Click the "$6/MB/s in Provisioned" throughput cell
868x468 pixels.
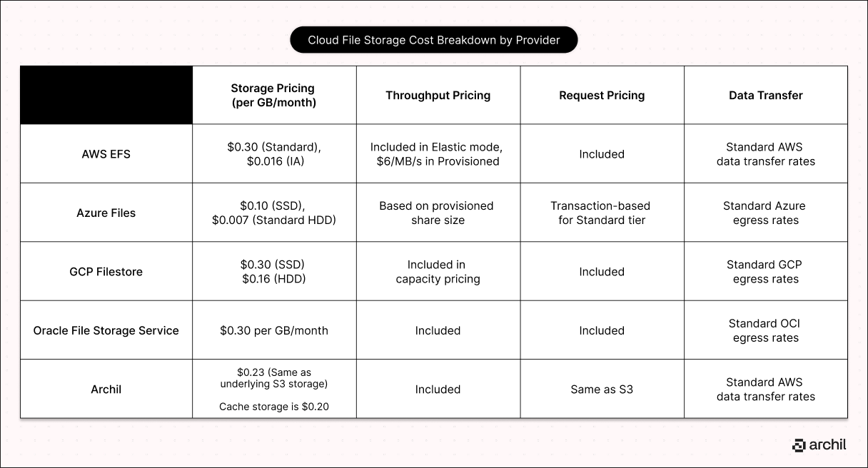[x=438, y=161]
